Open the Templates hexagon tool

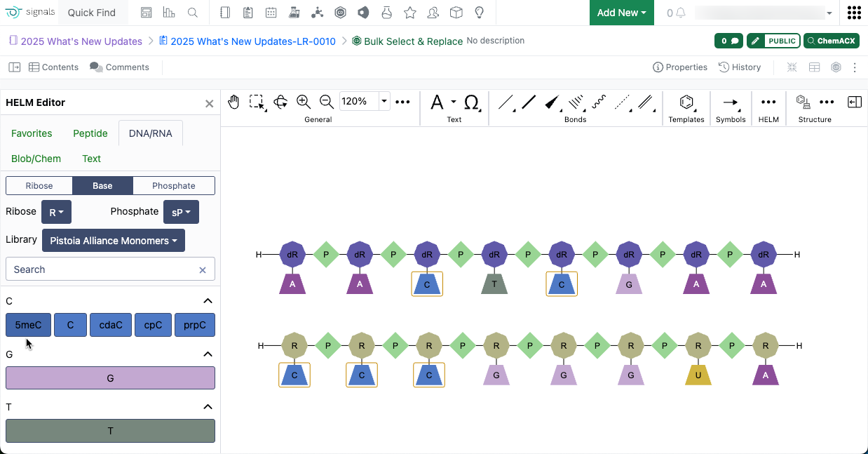[x=686, y=102]
